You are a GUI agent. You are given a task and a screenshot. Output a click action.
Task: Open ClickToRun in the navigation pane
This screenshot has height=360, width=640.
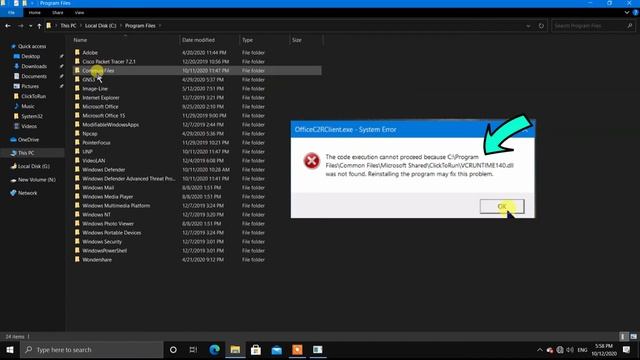[x=33, y=96]
